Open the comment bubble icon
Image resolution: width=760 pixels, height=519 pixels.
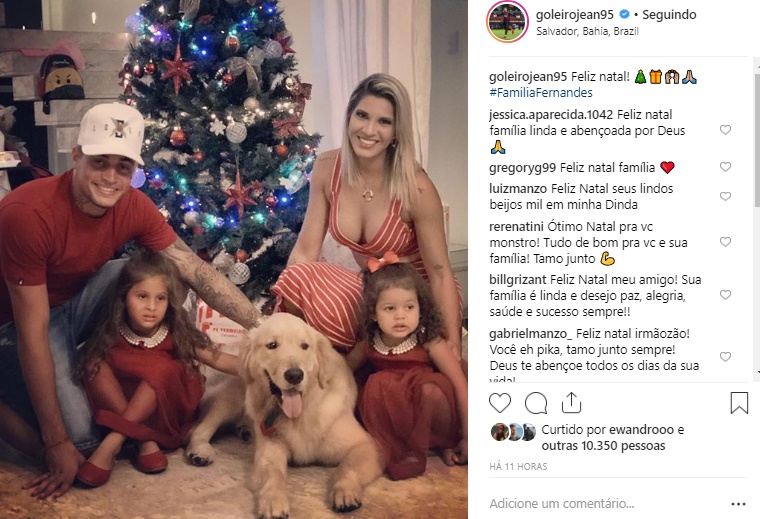(x=536, y=403)
